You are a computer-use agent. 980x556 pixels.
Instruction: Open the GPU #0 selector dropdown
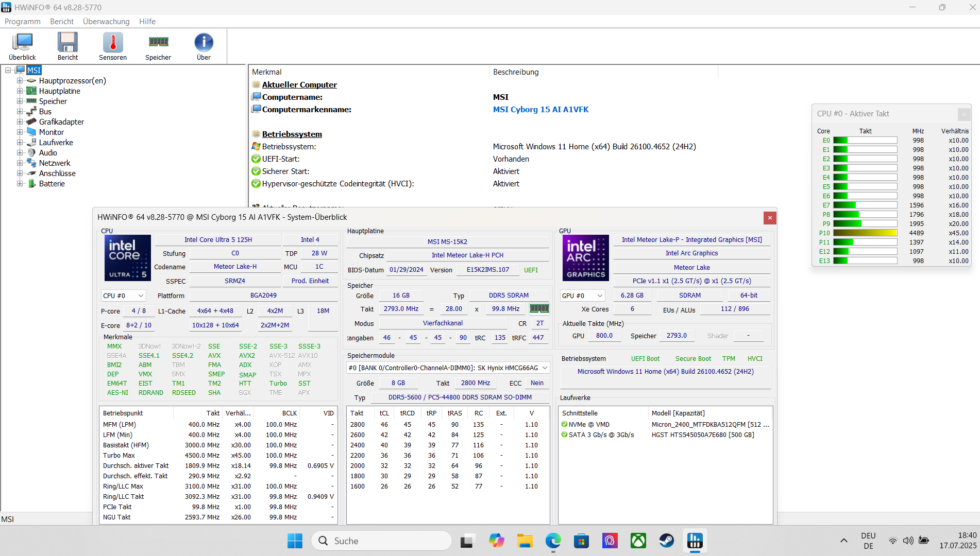(582, 296)
